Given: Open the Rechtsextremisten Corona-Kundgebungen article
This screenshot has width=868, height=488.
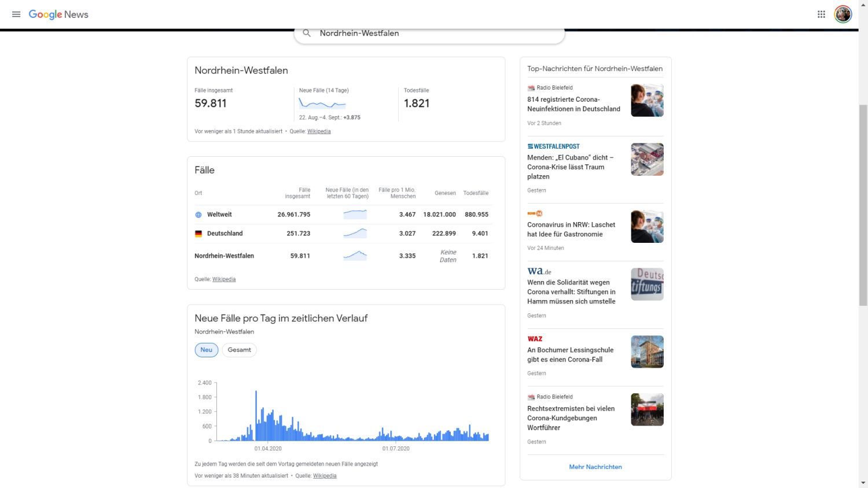Looking at the screenshot, I should coord(571,418).
